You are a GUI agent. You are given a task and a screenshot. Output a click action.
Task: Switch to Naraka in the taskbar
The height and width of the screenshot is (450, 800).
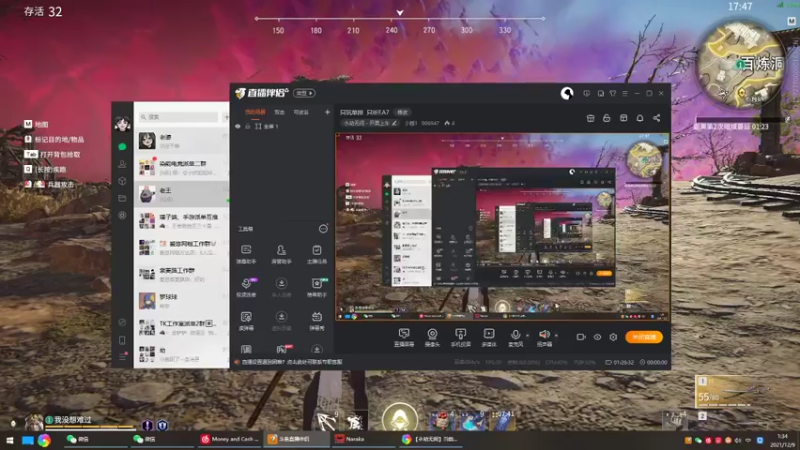(364, 439)
